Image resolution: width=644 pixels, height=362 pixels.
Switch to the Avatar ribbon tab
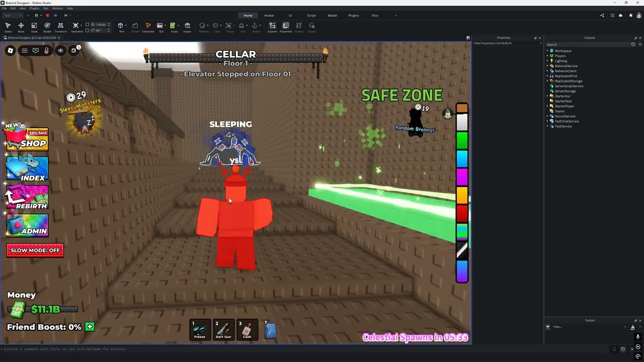pyautogui.click(x=269, y=16)
